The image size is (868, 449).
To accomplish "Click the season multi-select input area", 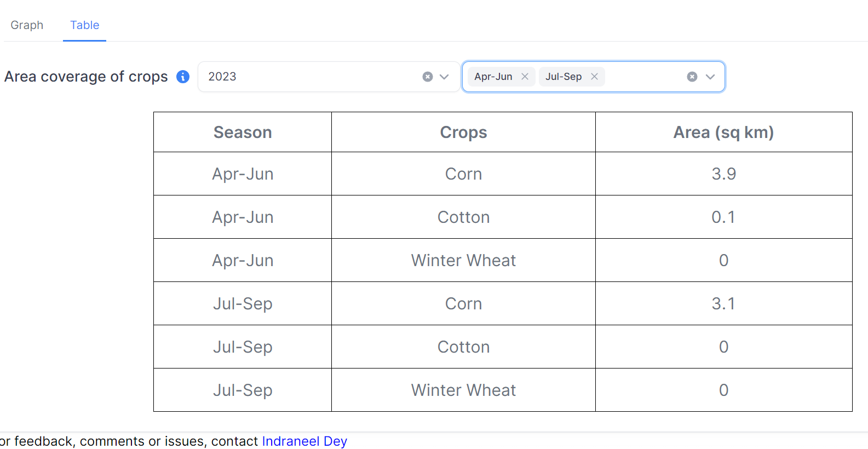I will point(643,77).
